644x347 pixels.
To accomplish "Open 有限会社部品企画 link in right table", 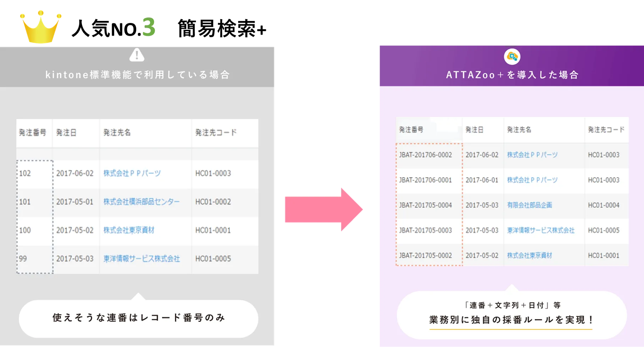I will tap(529, 205).
